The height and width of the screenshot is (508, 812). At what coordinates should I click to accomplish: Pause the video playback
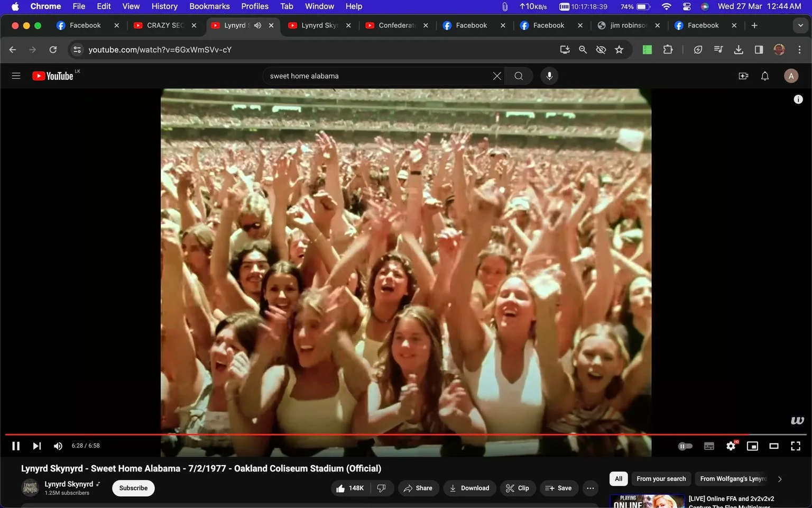click(x=16, y=446)
